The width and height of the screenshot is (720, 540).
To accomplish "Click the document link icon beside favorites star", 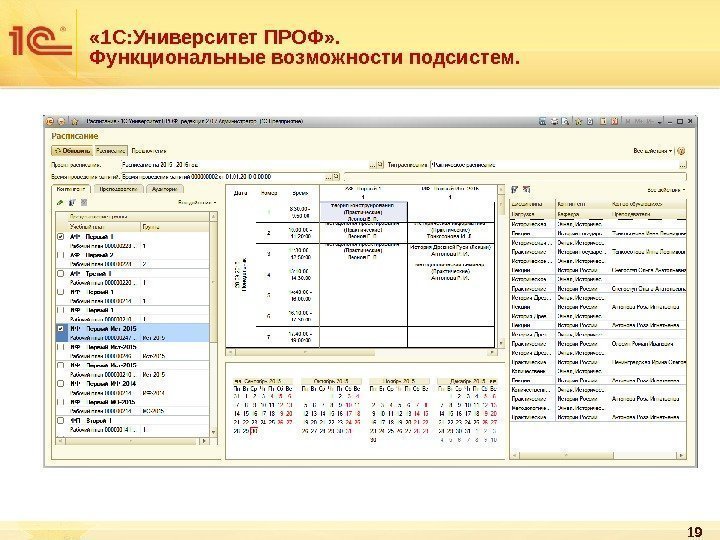I will 591,121.
